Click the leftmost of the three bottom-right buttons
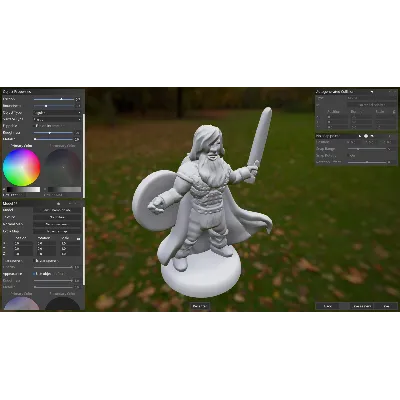Image resolution: width=400 pixels, height=400 pixels. coord(328,306)
